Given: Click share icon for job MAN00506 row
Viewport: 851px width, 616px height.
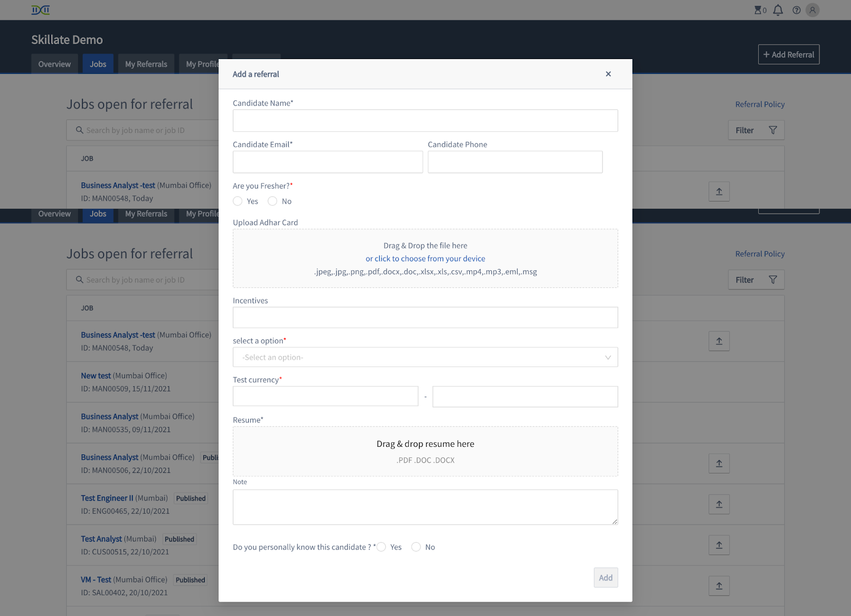Looking at the screenshot, I should [719, 463].
